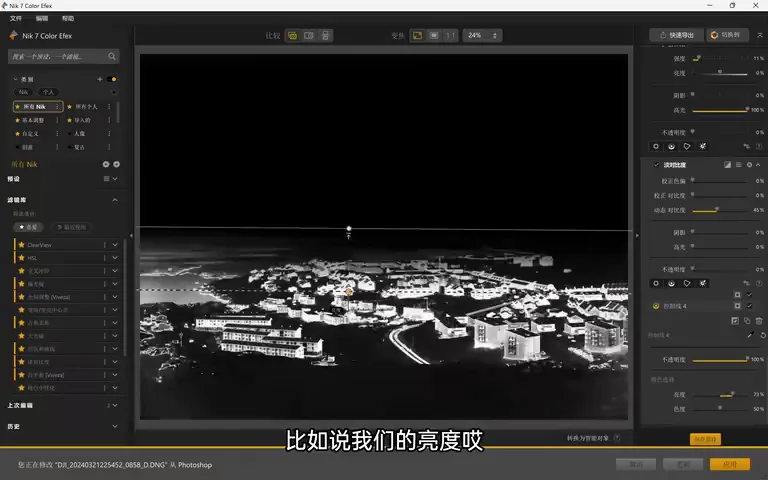
Task: Open the 文件 menu
Action: pyautogui.click(x=16, y=19)
